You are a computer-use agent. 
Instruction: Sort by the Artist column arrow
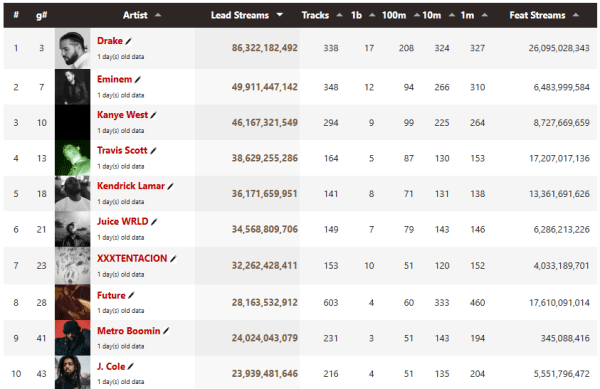coord(158,15)
